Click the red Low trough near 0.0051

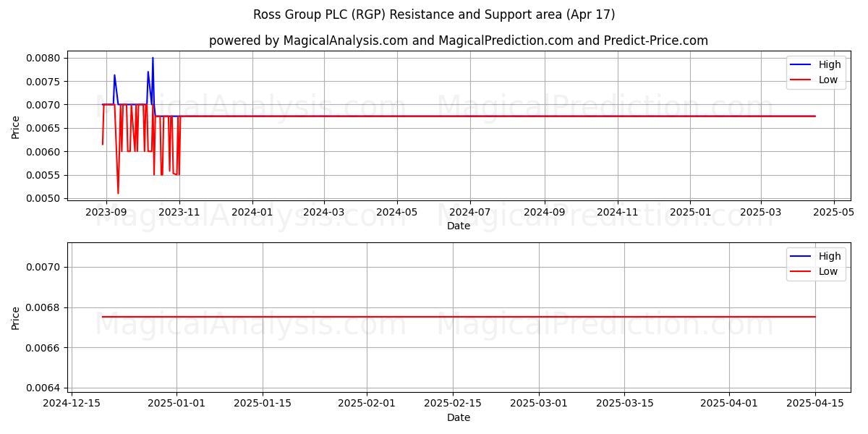coord(118,192)
